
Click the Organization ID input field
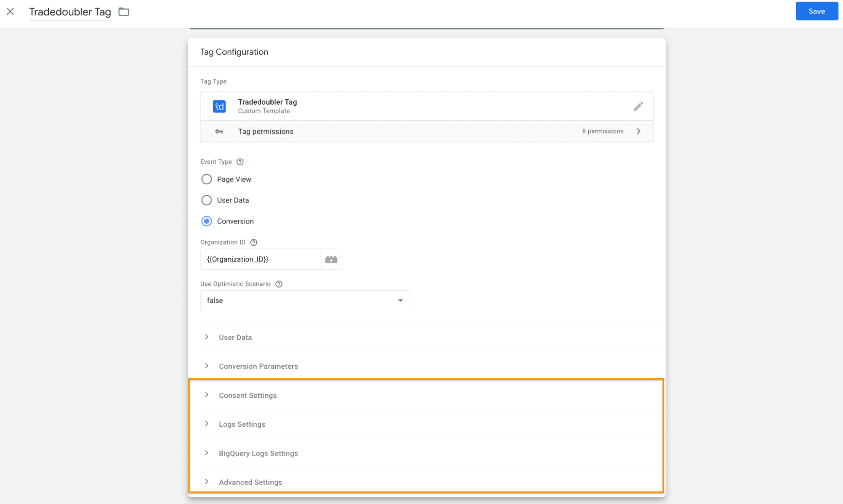click(x=261, y=259)
